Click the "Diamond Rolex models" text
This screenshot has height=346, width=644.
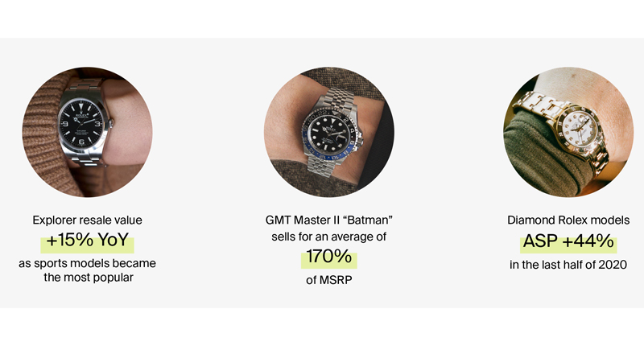(x=569, y=220)
